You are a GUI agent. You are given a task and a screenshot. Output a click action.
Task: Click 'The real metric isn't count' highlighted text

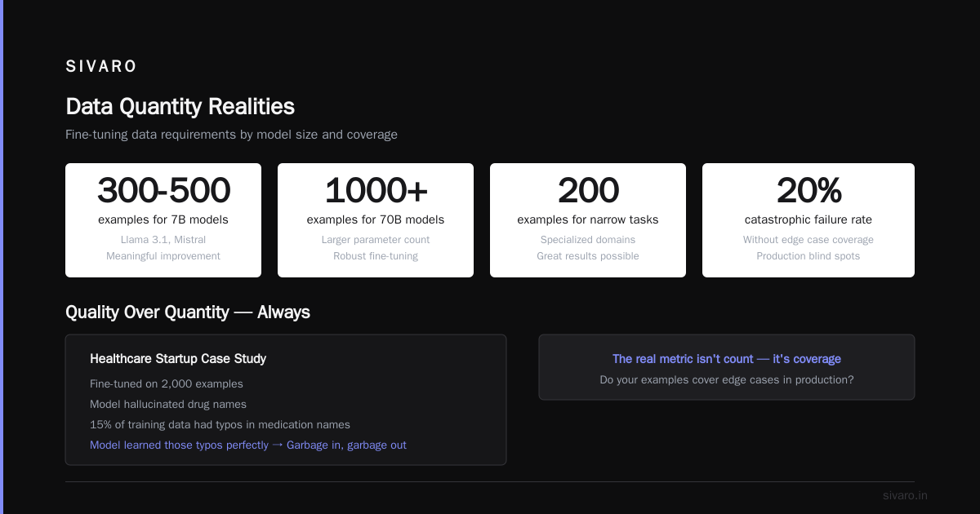pyautogui.click(x=727, y=359)
